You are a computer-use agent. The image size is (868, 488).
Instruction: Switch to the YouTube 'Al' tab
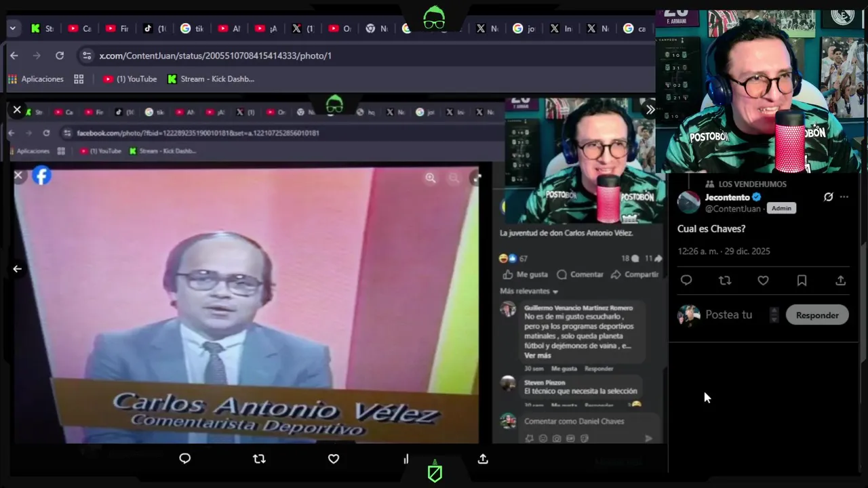(229, 28)
